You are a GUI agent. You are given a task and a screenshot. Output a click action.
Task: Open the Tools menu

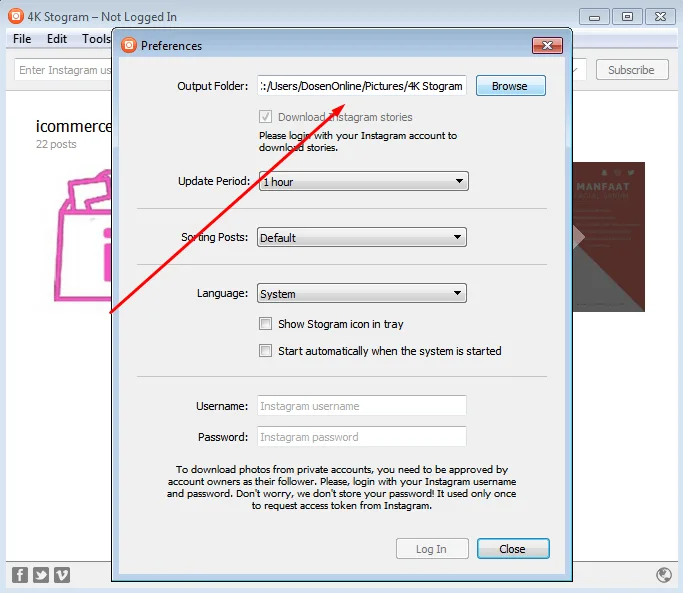tap(96, 39)
